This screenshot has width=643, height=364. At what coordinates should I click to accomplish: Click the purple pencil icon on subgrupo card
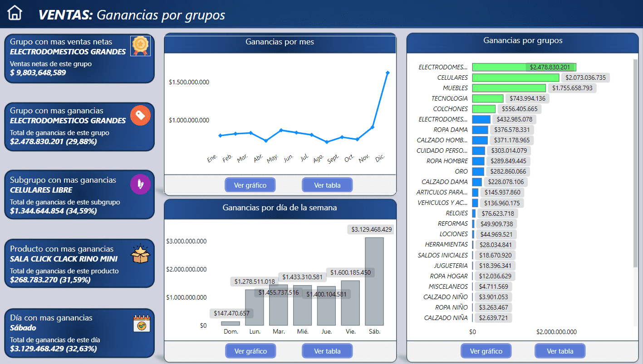click(x=140, y=184)
